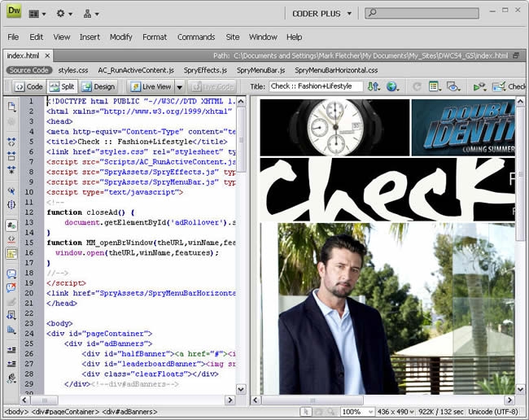Open the 436 x 490 window size dropdown

click(395, 412)
